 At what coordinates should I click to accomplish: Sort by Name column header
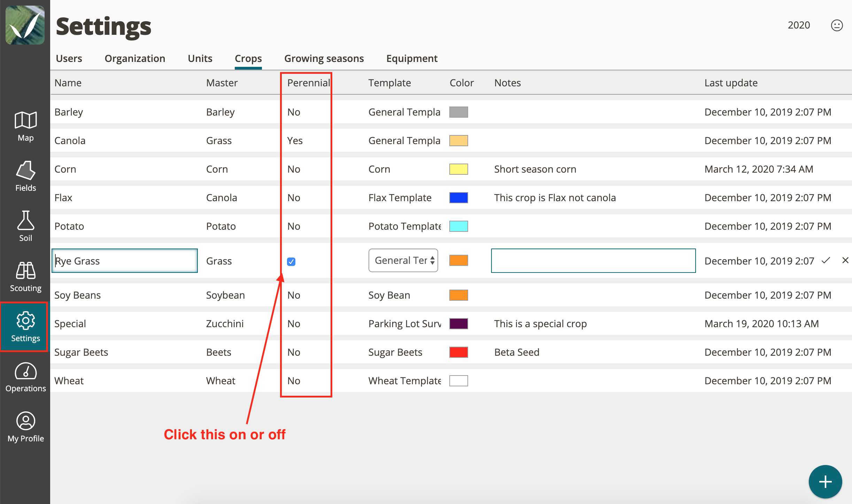68,83
